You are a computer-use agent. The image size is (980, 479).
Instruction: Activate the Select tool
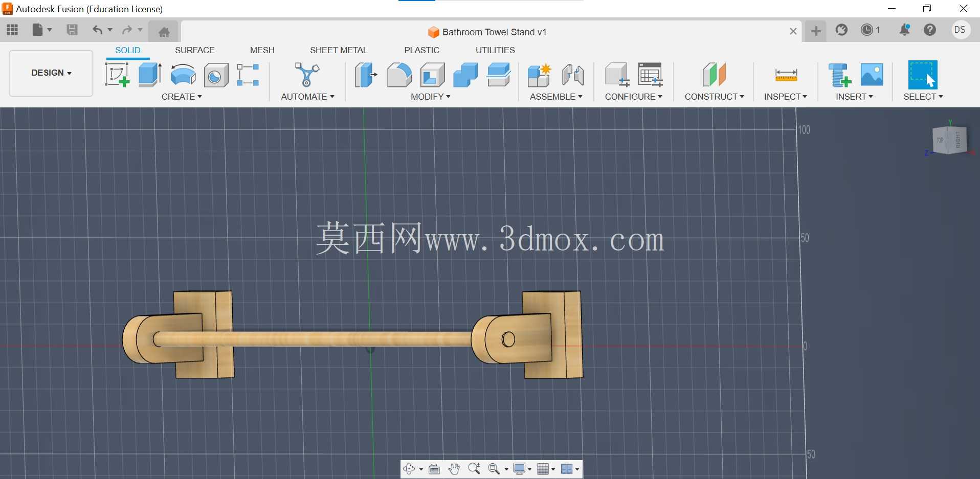point(923,75)
